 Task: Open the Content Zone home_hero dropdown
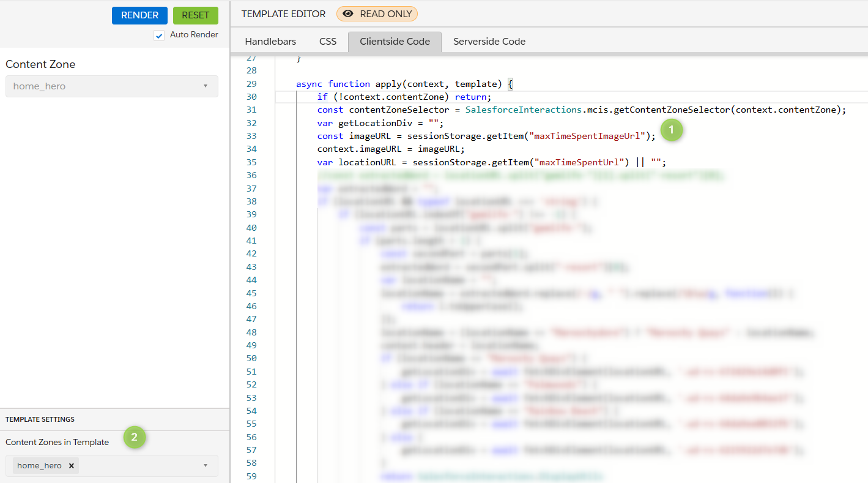[x=112, y=86]
